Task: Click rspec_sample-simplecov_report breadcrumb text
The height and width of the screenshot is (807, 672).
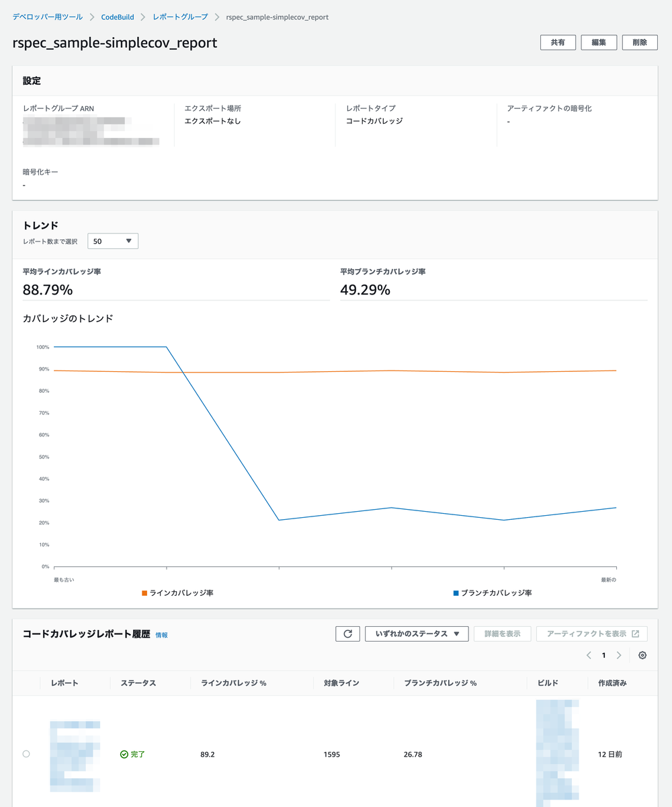Action: [278, 16]
